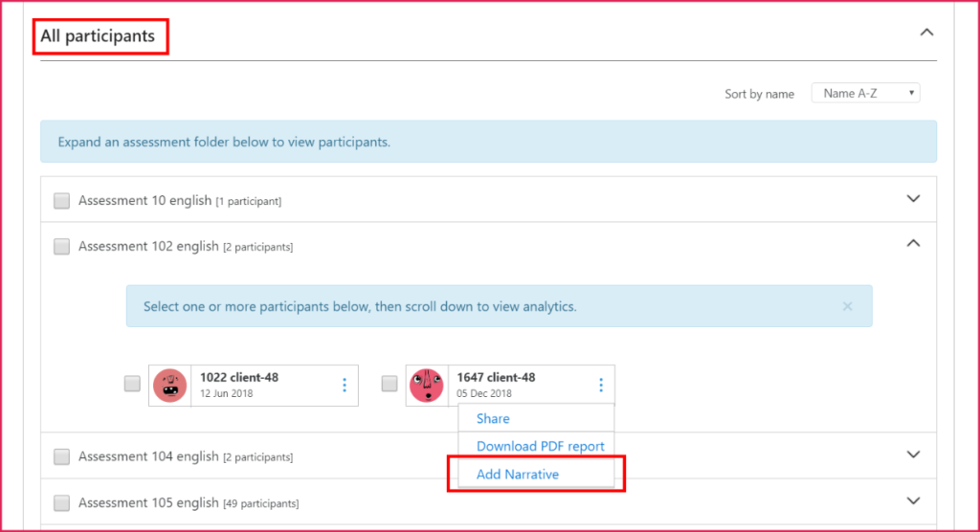
Task: Click three-dot menu icon for 1647 client-48
Action: coord(601,386)
